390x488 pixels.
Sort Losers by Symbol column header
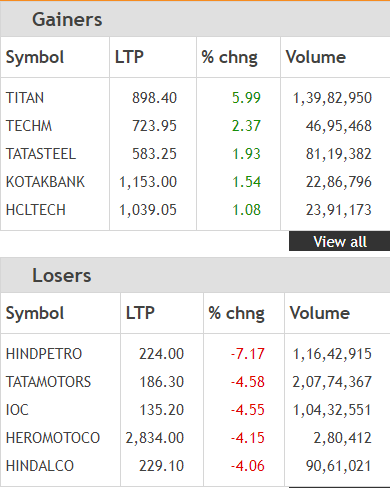[35, 313]
